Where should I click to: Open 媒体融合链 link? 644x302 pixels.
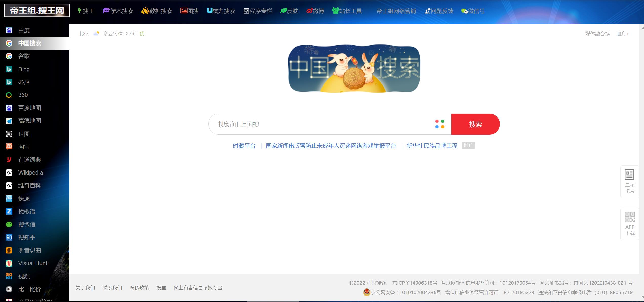coord(597,34)
